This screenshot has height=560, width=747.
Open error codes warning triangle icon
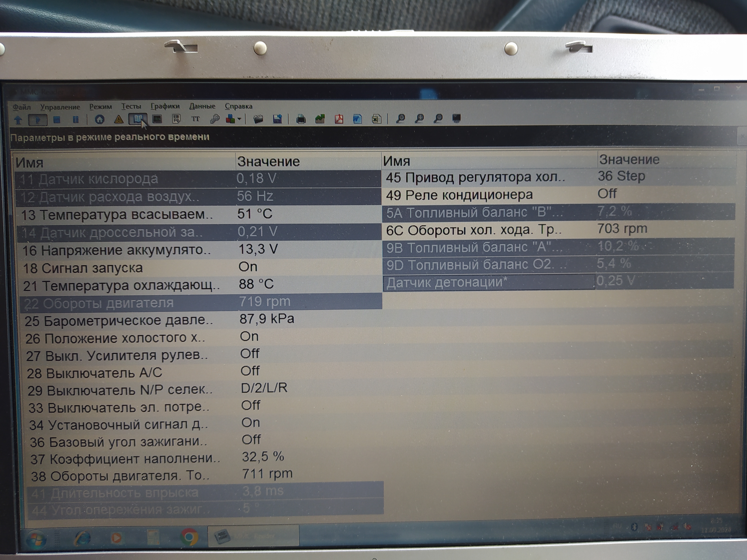click(119, 119)
